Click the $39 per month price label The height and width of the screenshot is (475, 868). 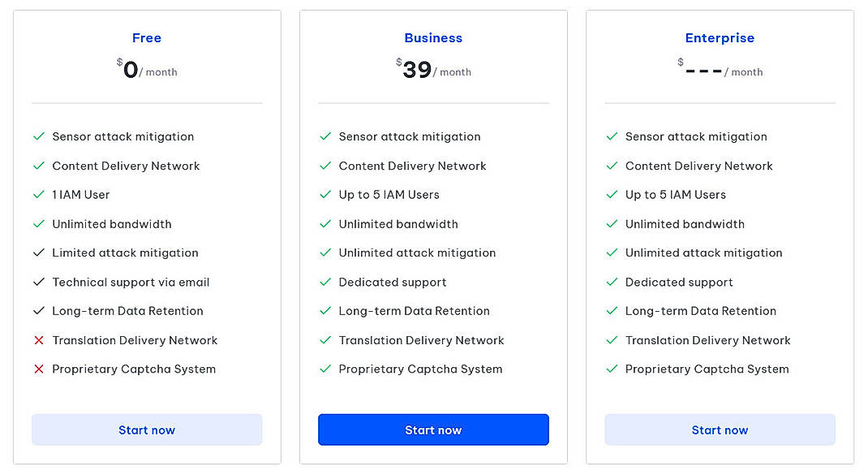433,68
